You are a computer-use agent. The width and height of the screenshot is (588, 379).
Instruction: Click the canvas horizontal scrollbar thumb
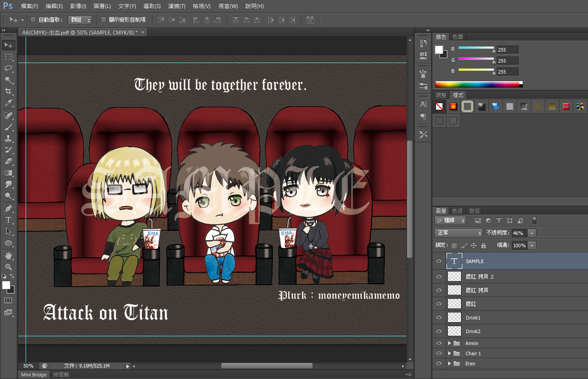266,366
